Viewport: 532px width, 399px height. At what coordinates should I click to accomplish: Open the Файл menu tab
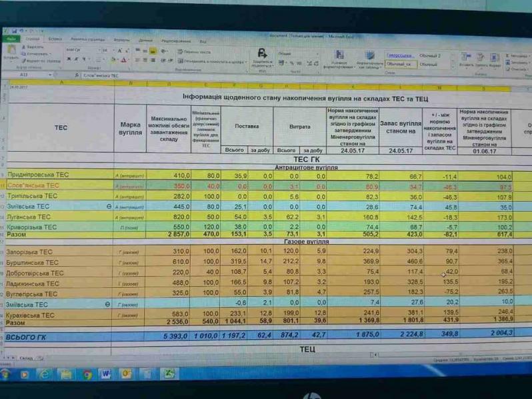(11, 39)
